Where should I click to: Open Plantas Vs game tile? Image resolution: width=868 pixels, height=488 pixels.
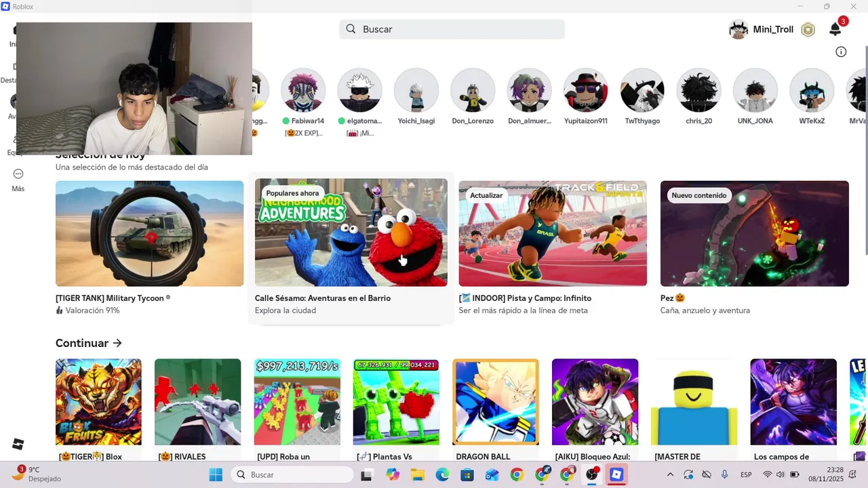pos(396,402)
